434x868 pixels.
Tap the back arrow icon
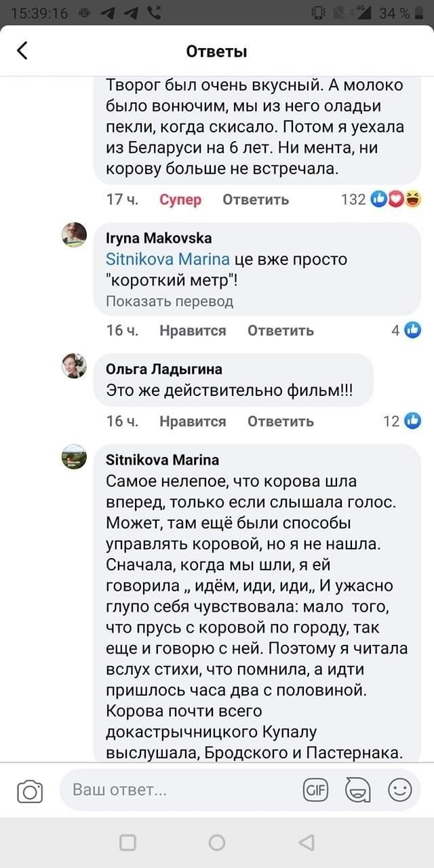click(22, 51)
